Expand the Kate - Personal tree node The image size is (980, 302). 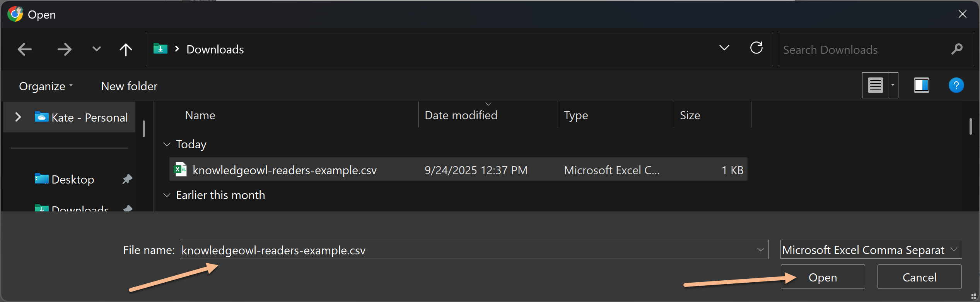[x=18, y=117]
